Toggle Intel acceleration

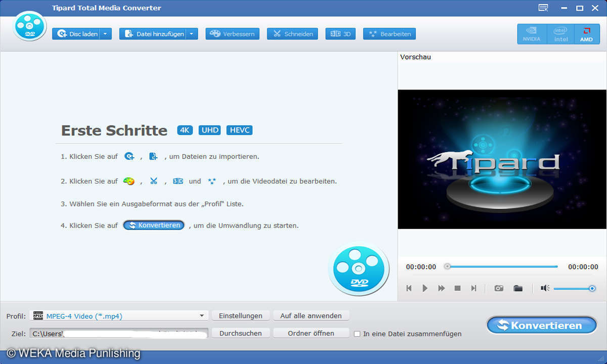[560, 34]
